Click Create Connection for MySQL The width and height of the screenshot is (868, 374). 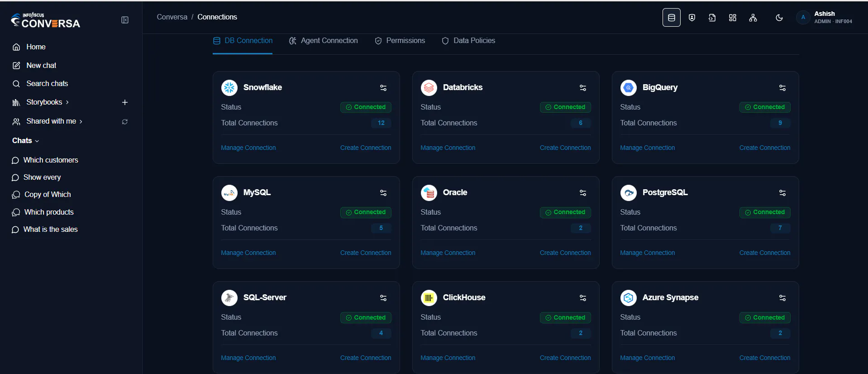(x=366, y=253)
